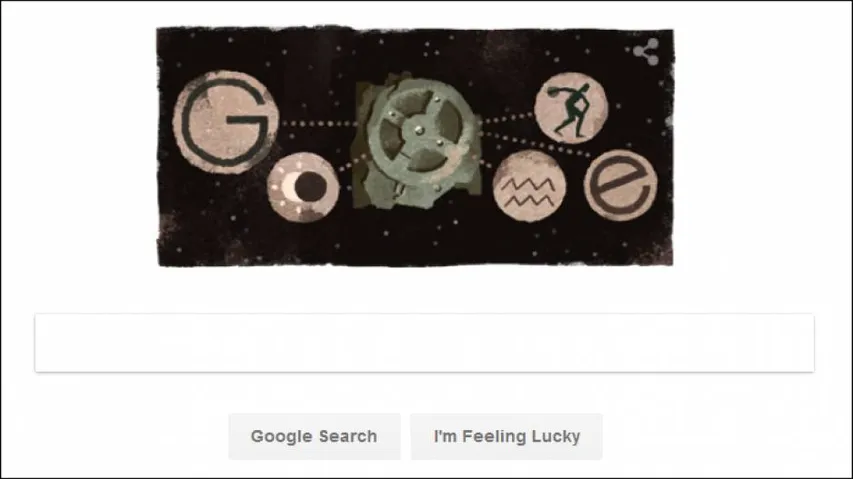Click the dotted trail leading to discus thrower

(506, 117)
